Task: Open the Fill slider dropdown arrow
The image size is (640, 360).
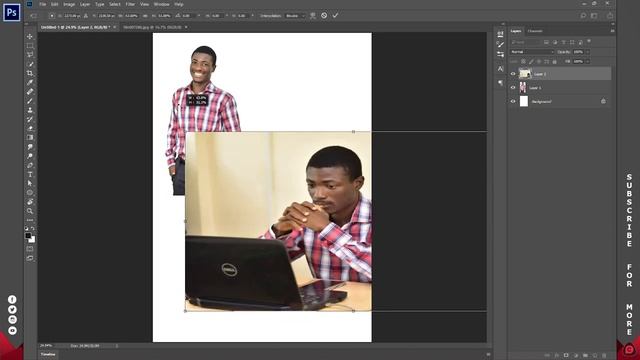Action: click(588, 62)
